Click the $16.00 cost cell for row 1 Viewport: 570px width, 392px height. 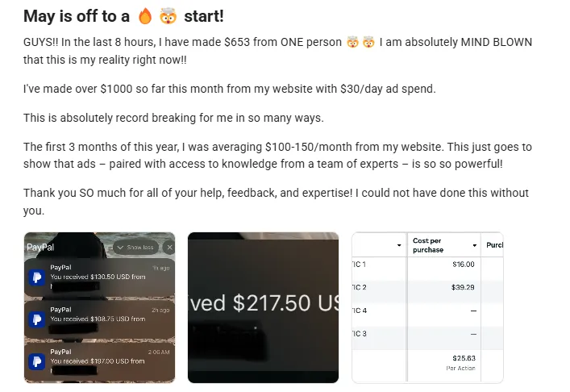[x=444, y=265]
